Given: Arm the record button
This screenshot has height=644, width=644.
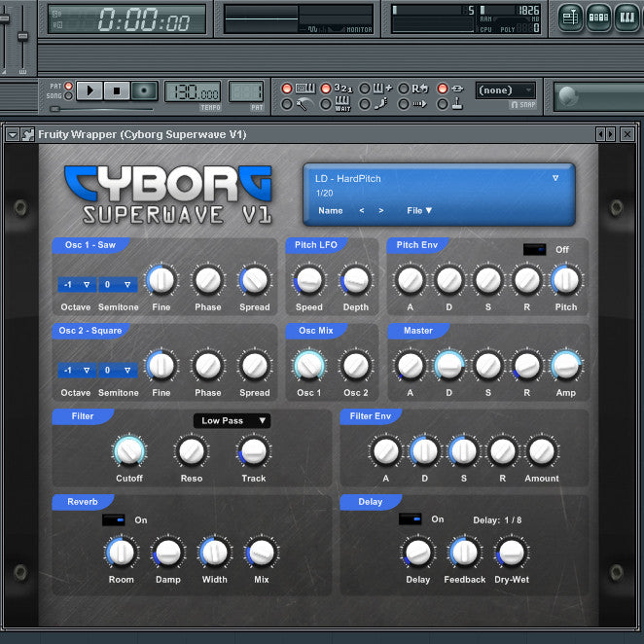Looking at the screenshot, I should (x=144, y=90).
